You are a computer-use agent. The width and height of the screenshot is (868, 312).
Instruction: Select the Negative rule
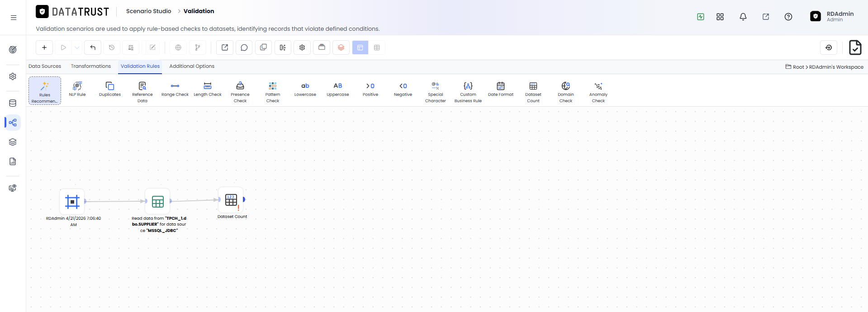click(x=403, y=89)
